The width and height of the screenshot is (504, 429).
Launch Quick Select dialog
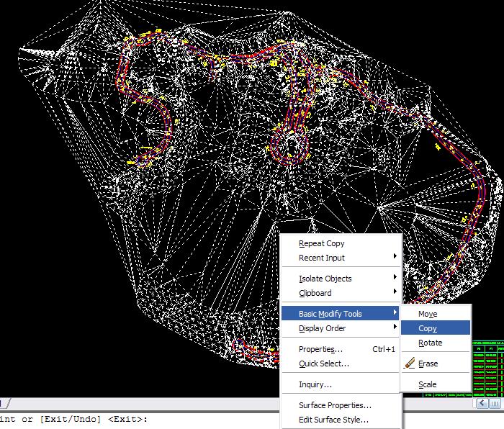click(x=324, y=363)
